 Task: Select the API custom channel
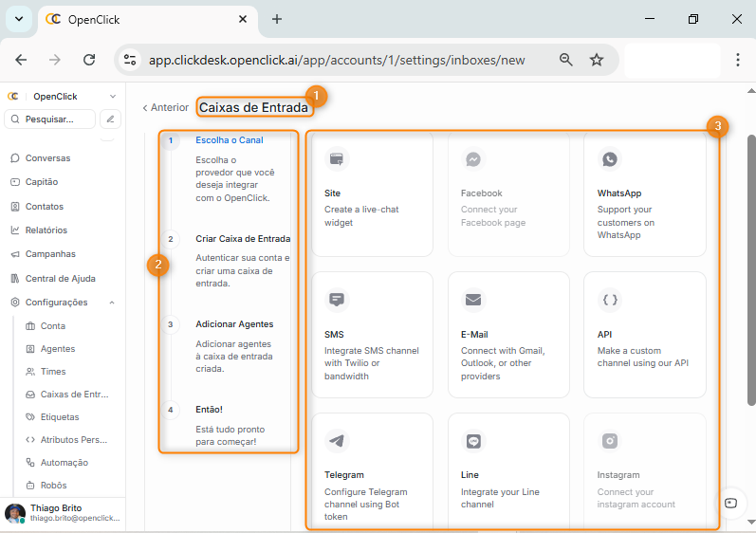644,335
